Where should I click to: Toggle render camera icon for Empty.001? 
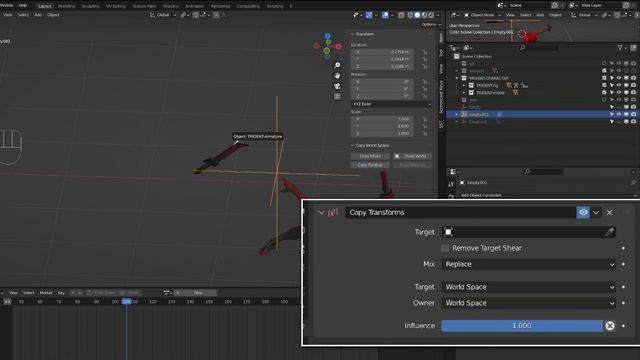[x=633, y=114]
